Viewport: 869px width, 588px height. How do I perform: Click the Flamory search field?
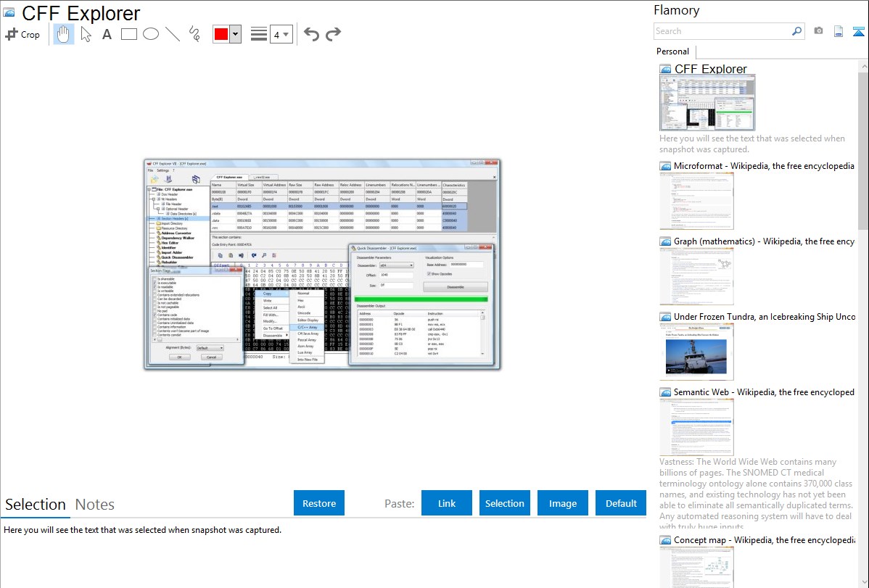722,31
